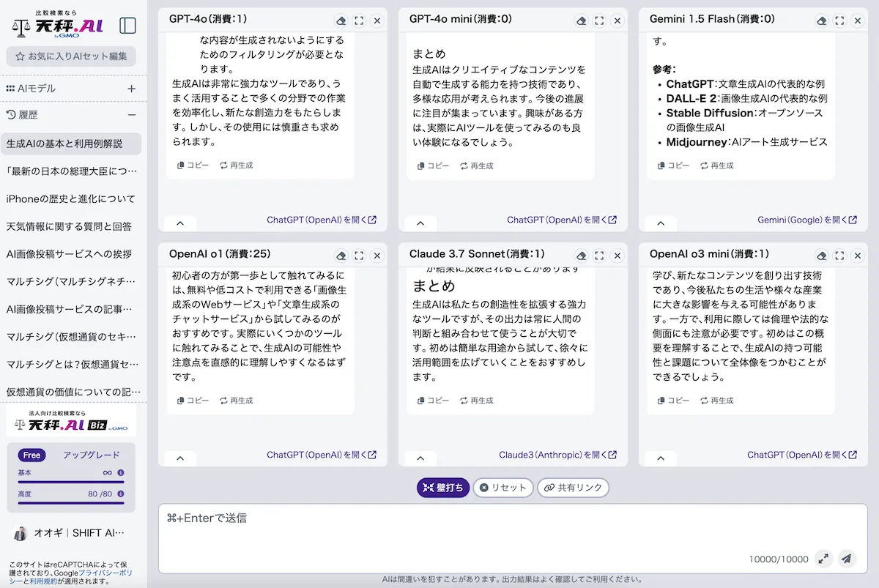Collapse GPT-4o mini panel with chevron
Screen dimensions: 879x588
point(420,223)
